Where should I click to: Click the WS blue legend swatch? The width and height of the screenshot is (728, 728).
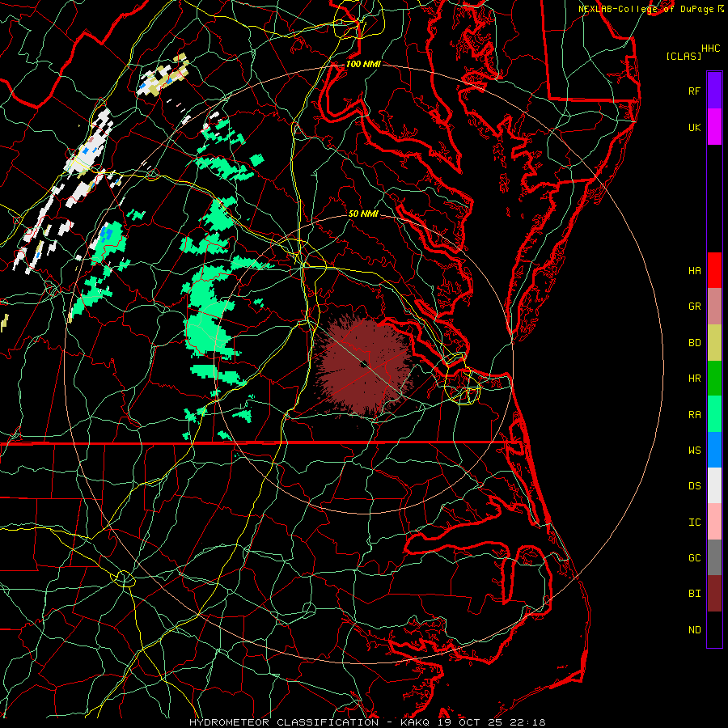(x=714, y=450)
